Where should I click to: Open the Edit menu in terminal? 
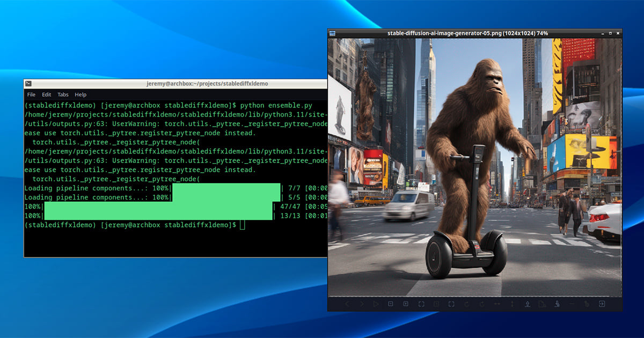(x=47, y=94)
